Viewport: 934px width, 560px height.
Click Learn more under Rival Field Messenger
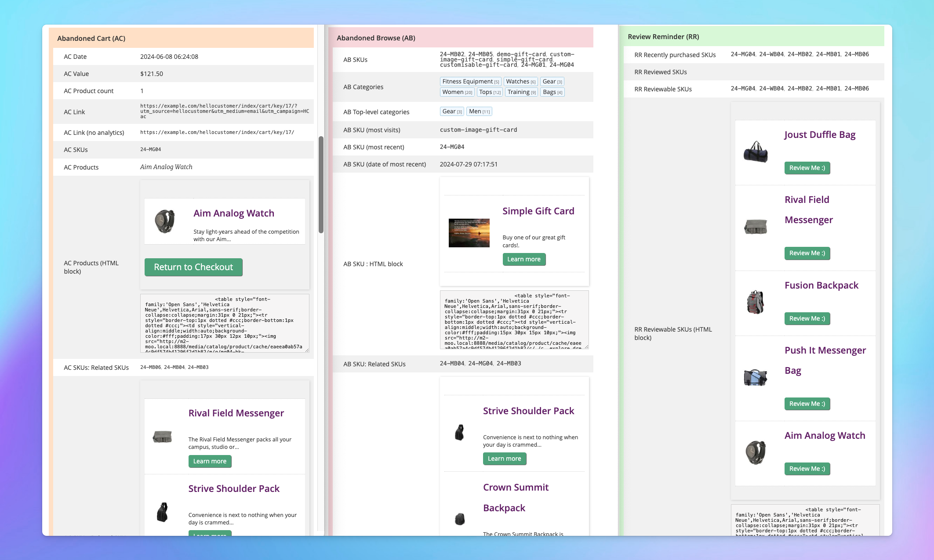[210, 461]
